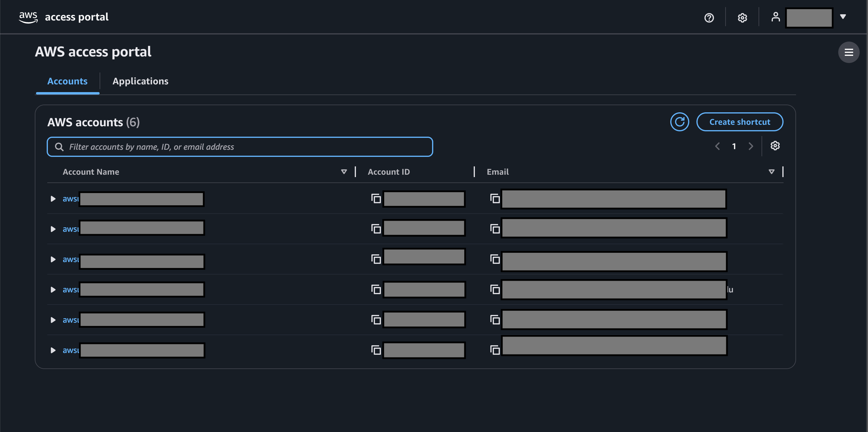This screenshot has height=432, width=868.
Task: Open the fifth account name link
Action: click(133, 320)
